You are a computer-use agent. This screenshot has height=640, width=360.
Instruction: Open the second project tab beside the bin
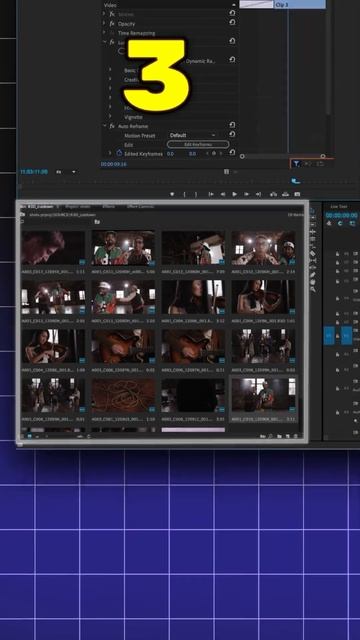click(x=78, y=207)
